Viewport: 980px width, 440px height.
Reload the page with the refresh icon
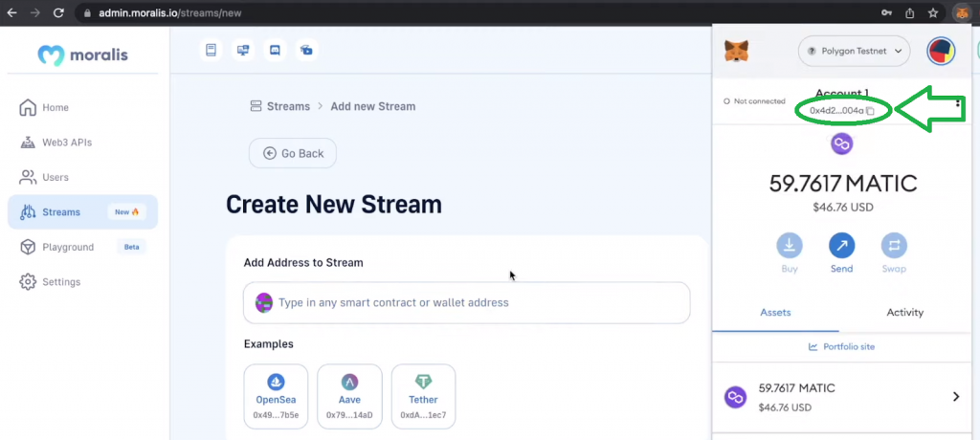click(58, 12)
